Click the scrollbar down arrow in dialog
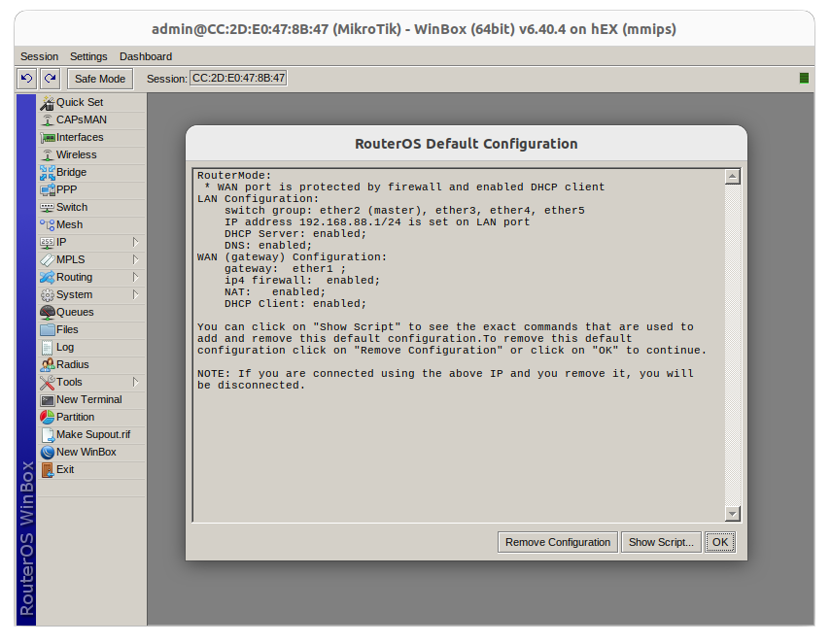 (x=733, y=513)
